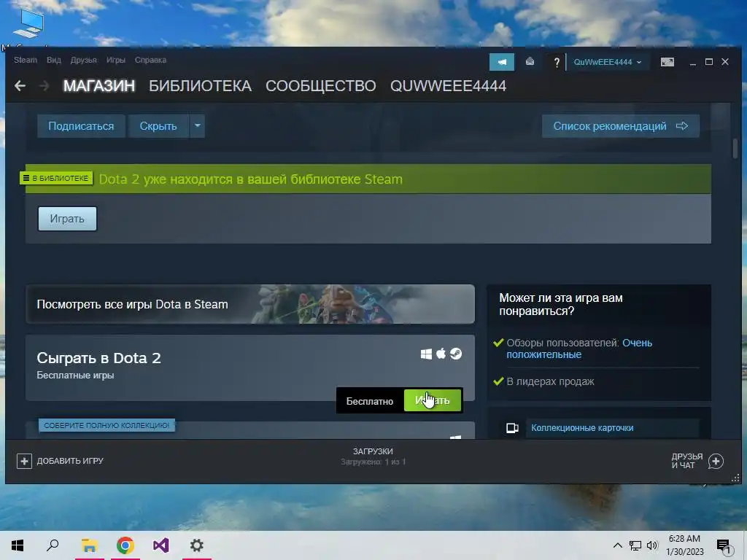Click Играть in the library banner
747x560 pixels.
67,219
